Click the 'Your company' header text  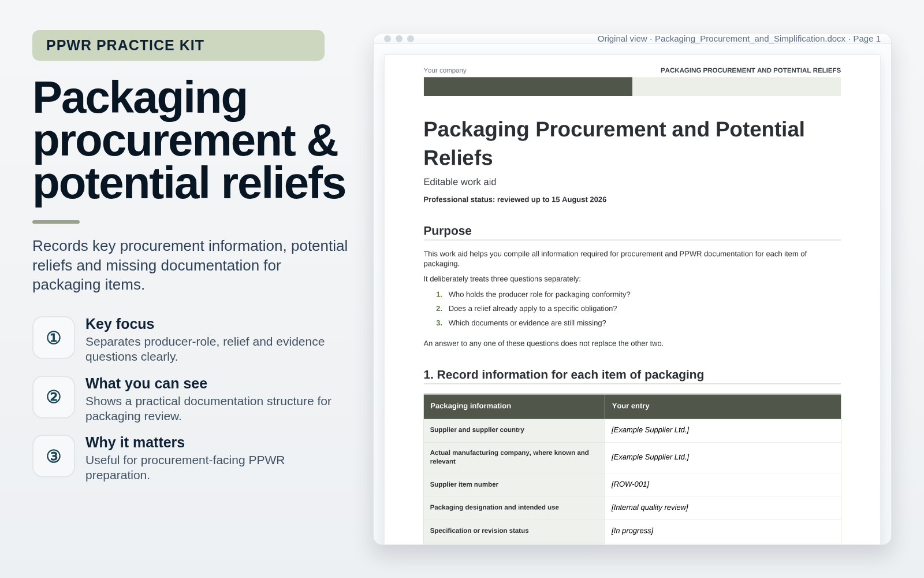(445, 71)
